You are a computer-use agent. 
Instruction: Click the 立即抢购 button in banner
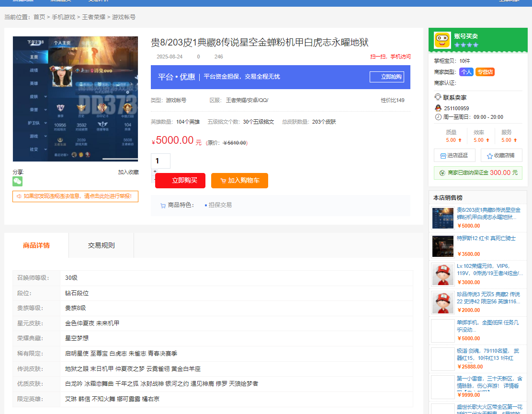tap(386, 77)
